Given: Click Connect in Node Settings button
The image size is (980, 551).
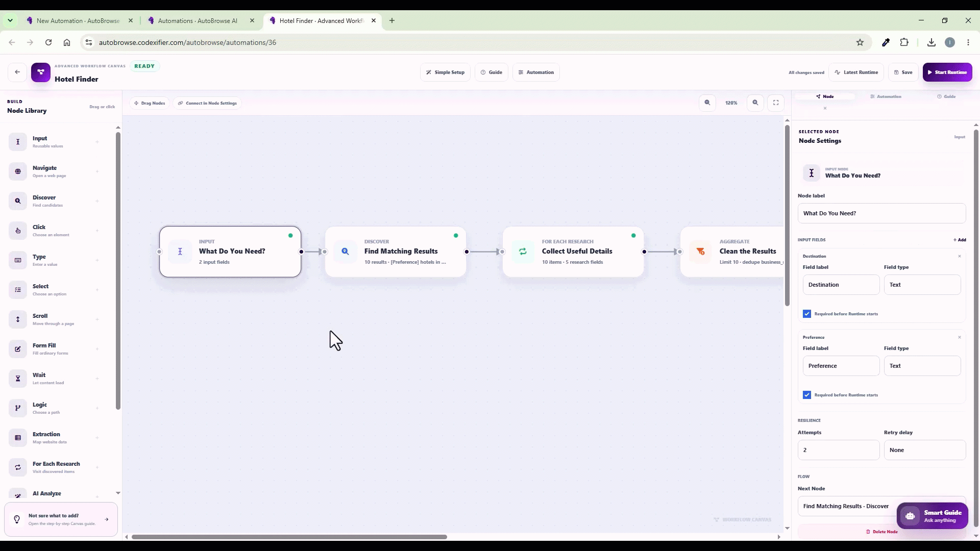Looking at the screenshot, I should pos(207,103).
